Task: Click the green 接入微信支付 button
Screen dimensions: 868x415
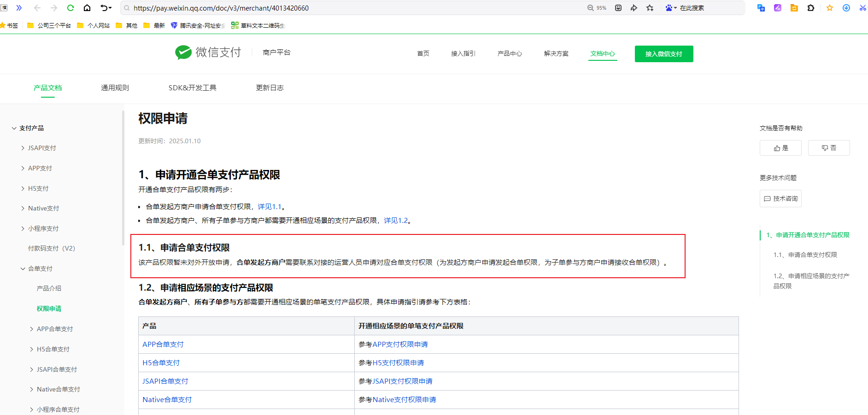Action: 664,54
